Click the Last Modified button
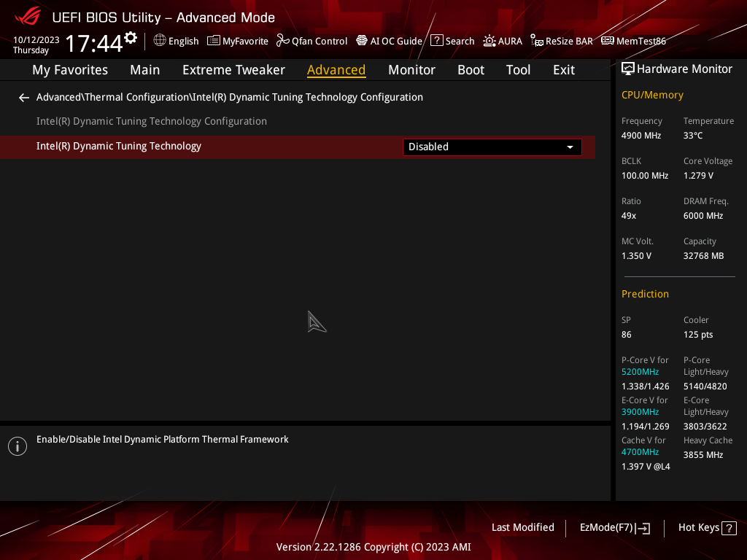Image resolution: width=747 pixels, height=560 pixels. 522,528
